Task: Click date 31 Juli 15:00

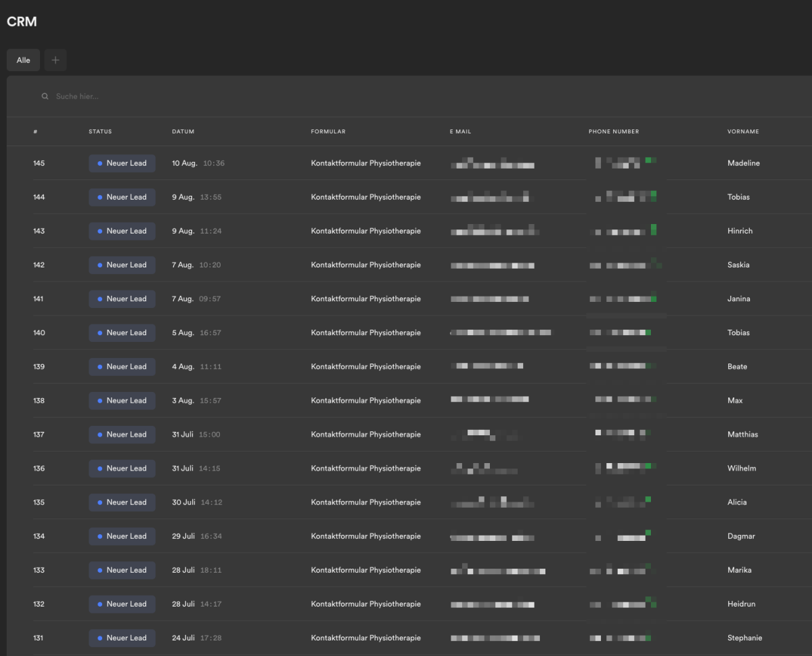Action: pyautogui.click(x=196, y=434)
